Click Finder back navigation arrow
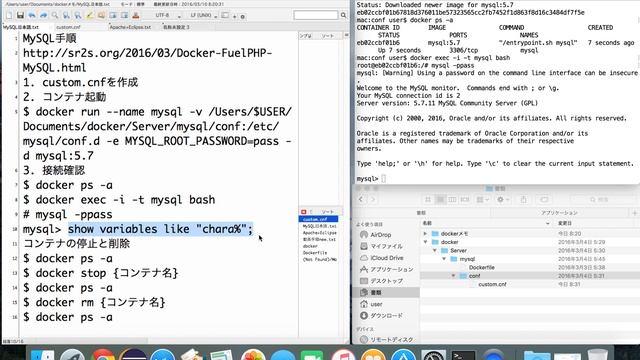The width and height of the screenshot is (640, 360). (x=361, y=200)
